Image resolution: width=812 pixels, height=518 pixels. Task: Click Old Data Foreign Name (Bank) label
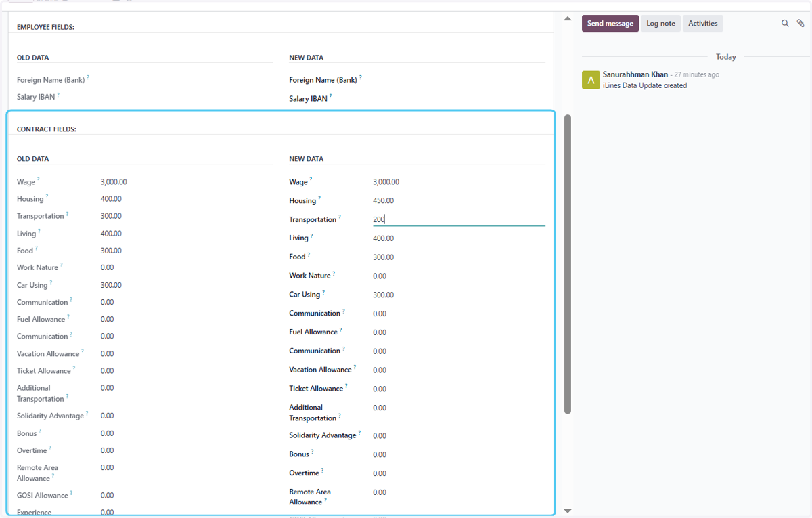51,80
